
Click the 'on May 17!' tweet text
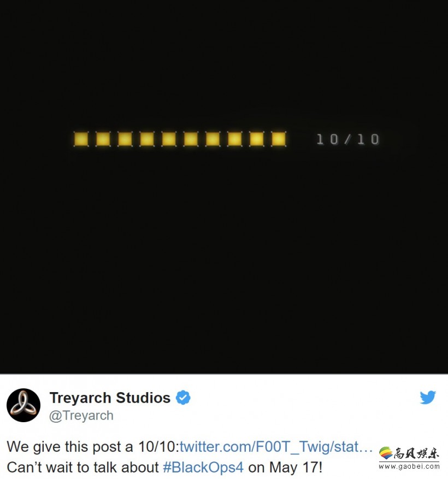285,468
